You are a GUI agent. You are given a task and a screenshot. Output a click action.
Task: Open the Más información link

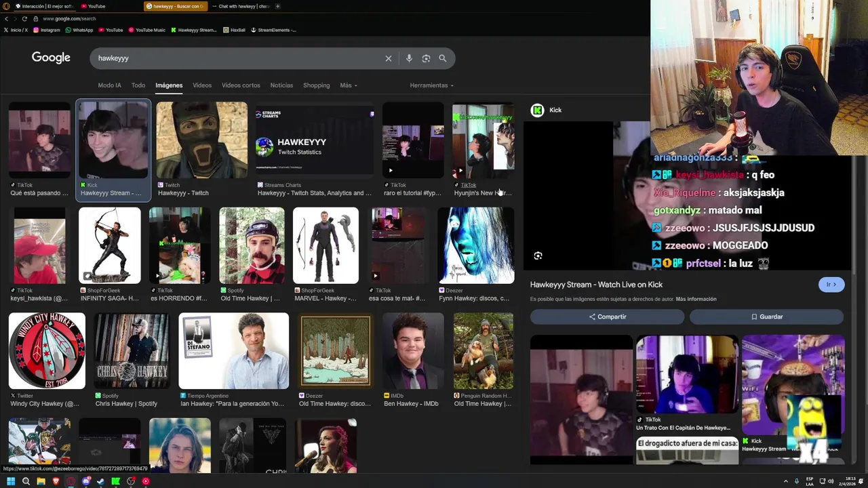coord(696,299)
